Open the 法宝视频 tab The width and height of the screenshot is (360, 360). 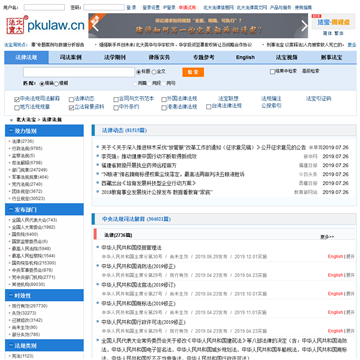click(x=287, y=57)
